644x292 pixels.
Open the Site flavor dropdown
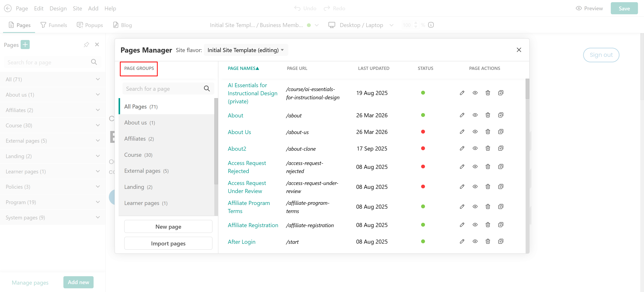click(246, 50)
